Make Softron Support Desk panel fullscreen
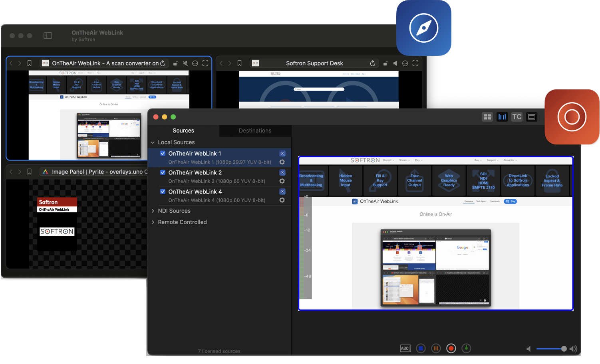 pyautogui.click(x=415, y=63)
